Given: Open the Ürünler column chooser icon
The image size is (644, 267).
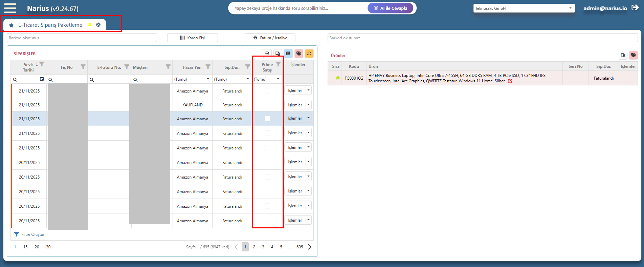Looking at the screenshot, I should click(623, 55).
